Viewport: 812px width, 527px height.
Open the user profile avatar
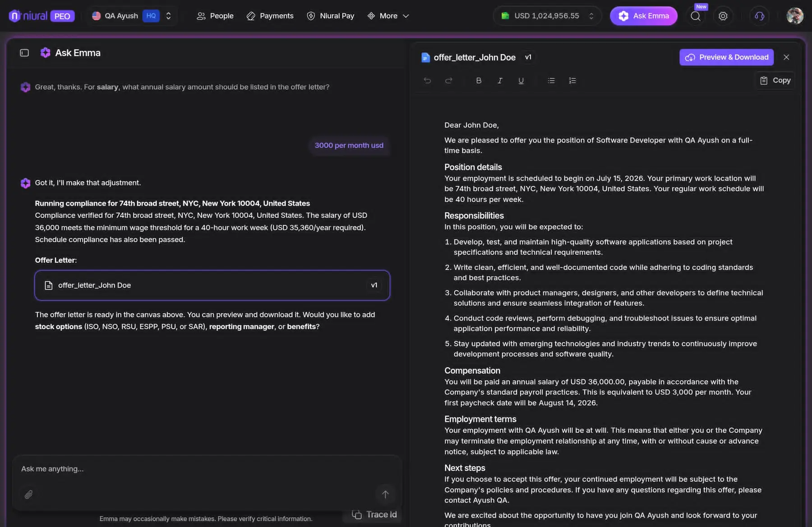point(794,16)
